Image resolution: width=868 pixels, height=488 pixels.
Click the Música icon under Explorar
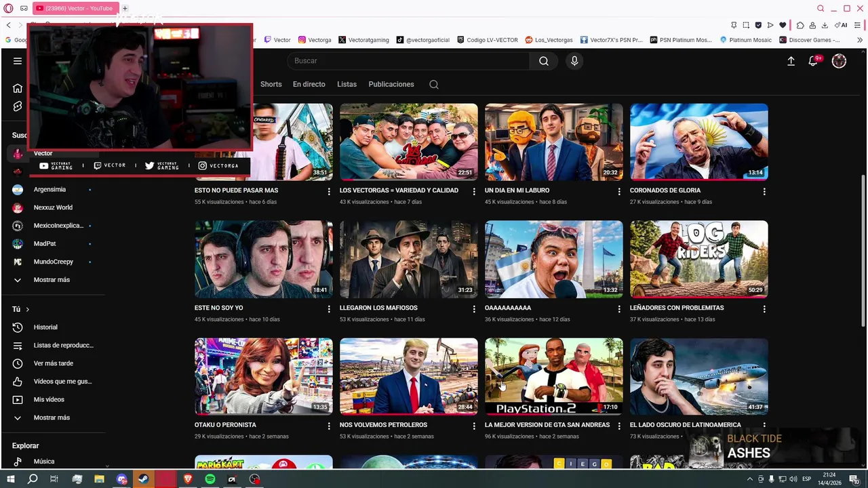pyautogui.click(x=18, y=462)
